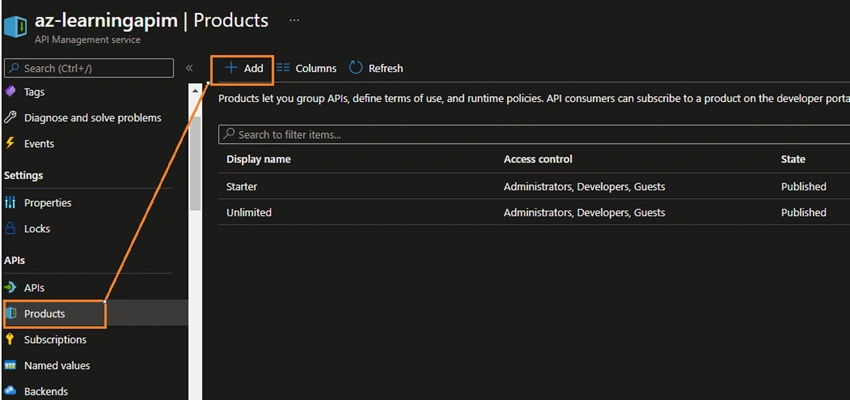
Task: Click the cloud Backends icon
Action: [x=10, y=391]
